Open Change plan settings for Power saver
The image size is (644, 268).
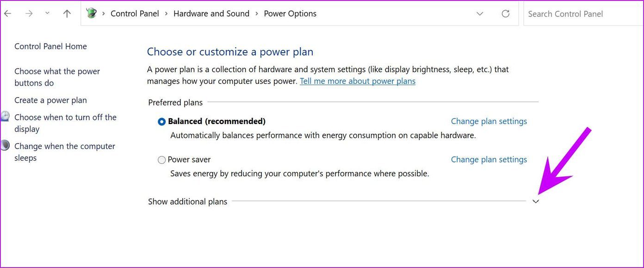pyautogui.click(x=489, y=160)
